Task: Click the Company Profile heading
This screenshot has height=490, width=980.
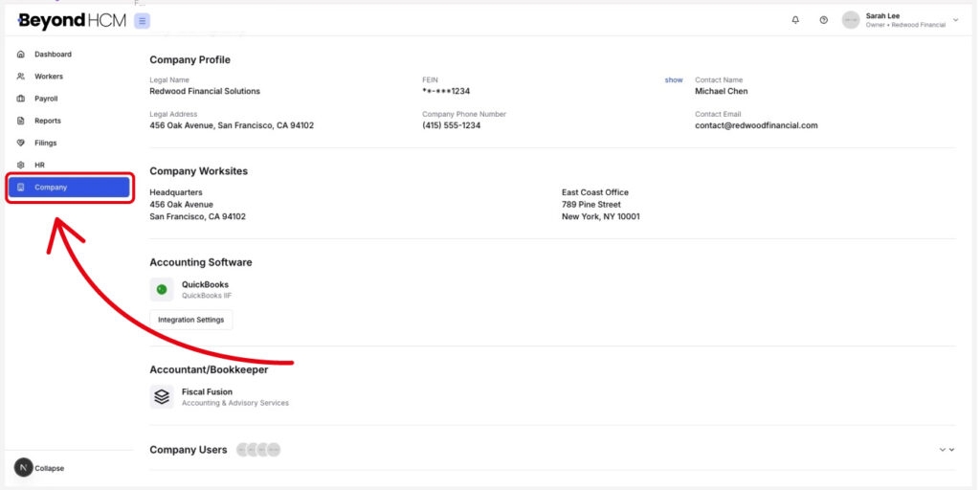Action: (190, 60)
